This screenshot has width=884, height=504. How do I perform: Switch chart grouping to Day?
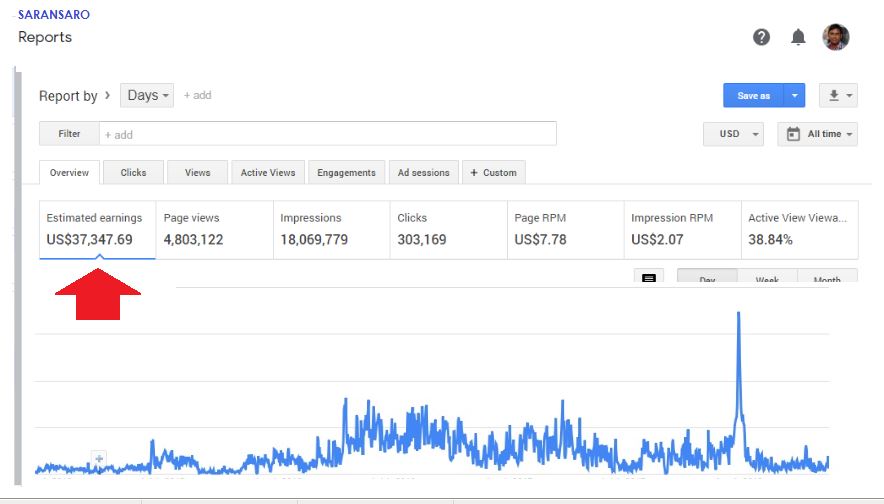707,280
